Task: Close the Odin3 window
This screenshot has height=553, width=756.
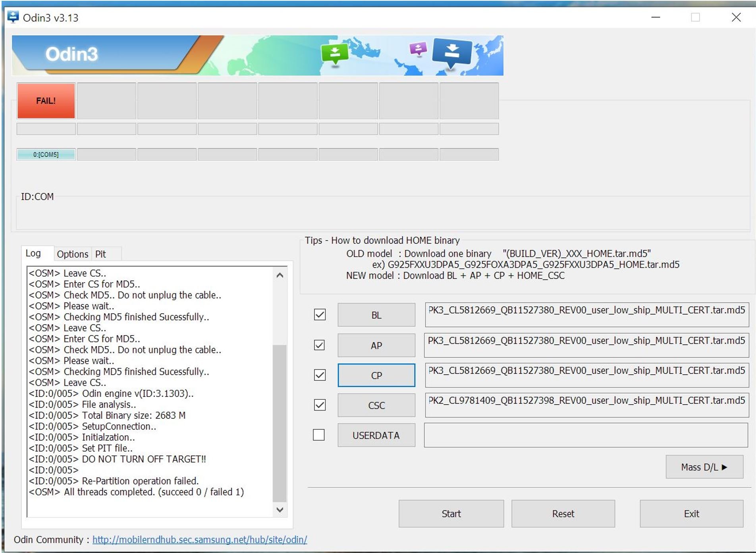Action: [736, 17]
